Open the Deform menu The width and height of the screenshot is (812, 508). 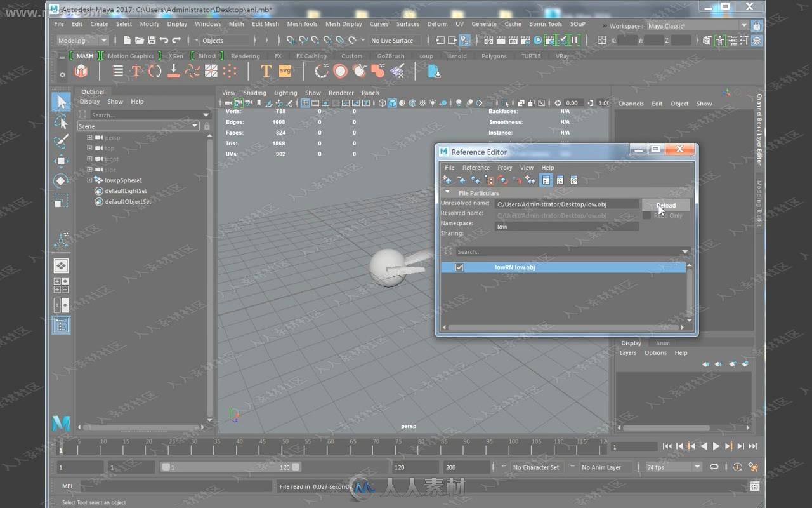(437, 24)
